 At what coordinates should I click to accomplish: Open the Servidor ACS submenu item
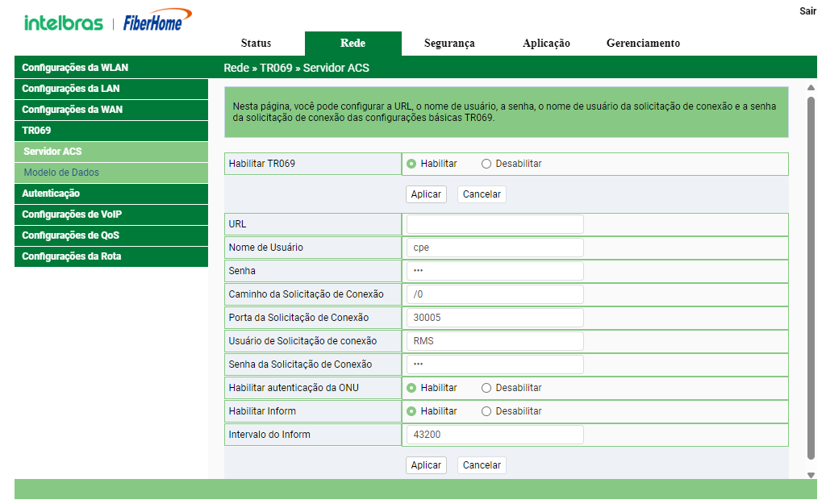click(x=111, y=152)
